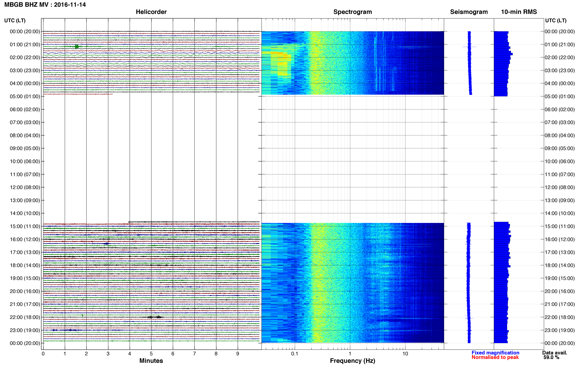Click the left '08:00 (04:00)' time label
The width and height of the screenshot is (588, 368).
[x=25, y=135]
